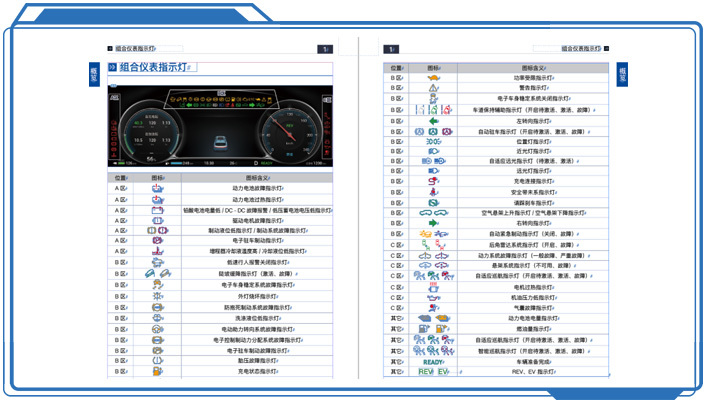This screenshot has height=402, width=706.
Task: Click the text 制动液位低指示灯 / 制动系统故障指示灯
Action: coord(257,230)
